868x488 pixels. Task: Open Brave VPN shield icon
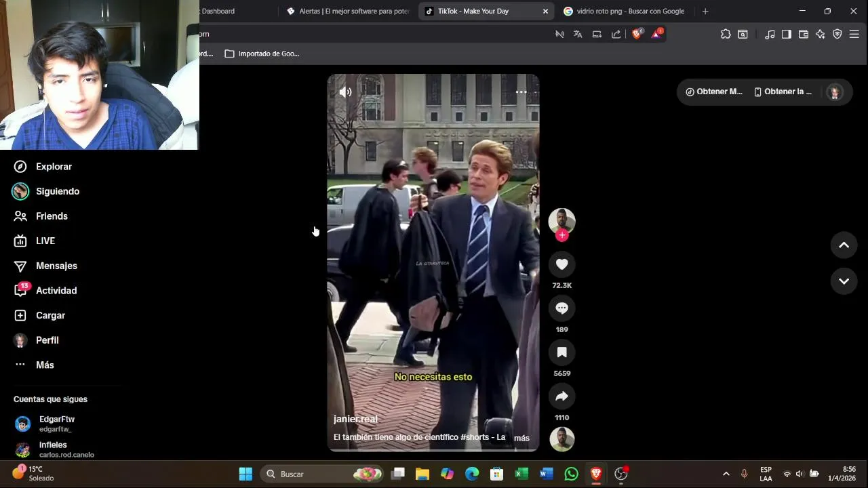tap(837, 34)
